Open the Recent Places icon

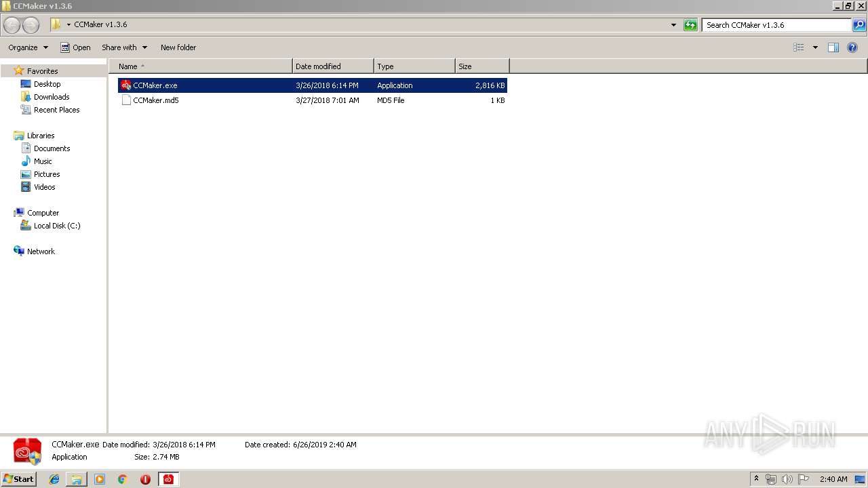[x=26, y=110]
